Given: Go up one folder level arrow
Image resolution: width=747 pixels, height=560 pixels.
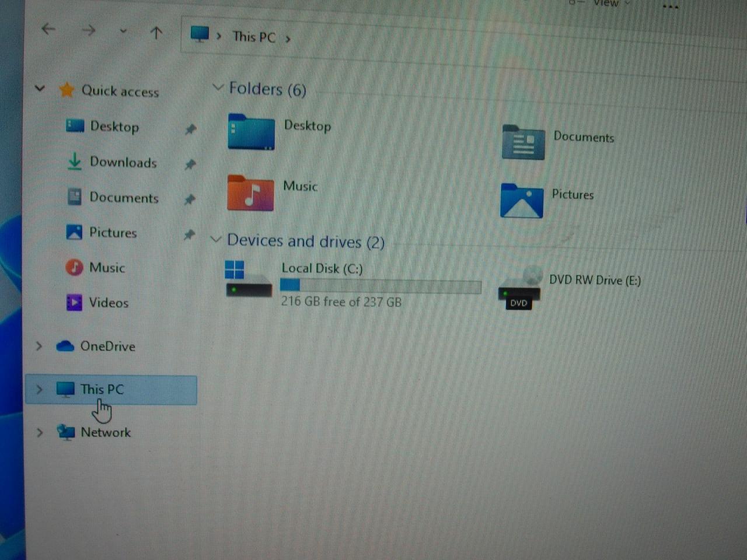Looking at the screenshot, I should (x=156, y=33).
